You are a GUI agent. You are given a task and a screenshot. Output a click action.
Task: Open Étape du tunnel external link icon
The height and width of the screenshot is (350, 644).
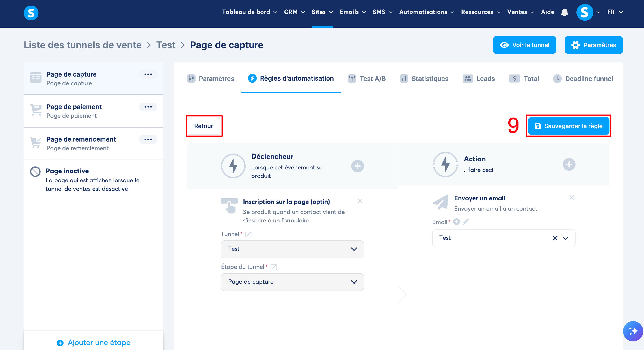[273, 267]
